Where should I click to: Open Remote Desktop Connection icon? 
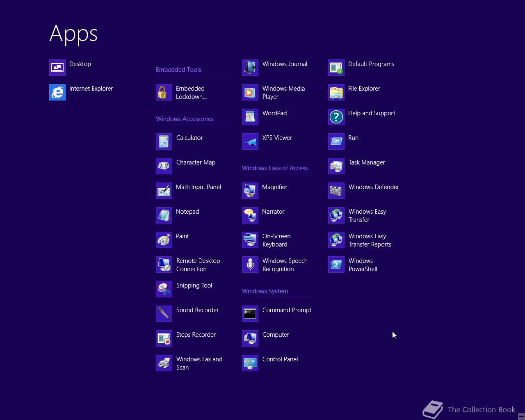click(x=164, y=265)
